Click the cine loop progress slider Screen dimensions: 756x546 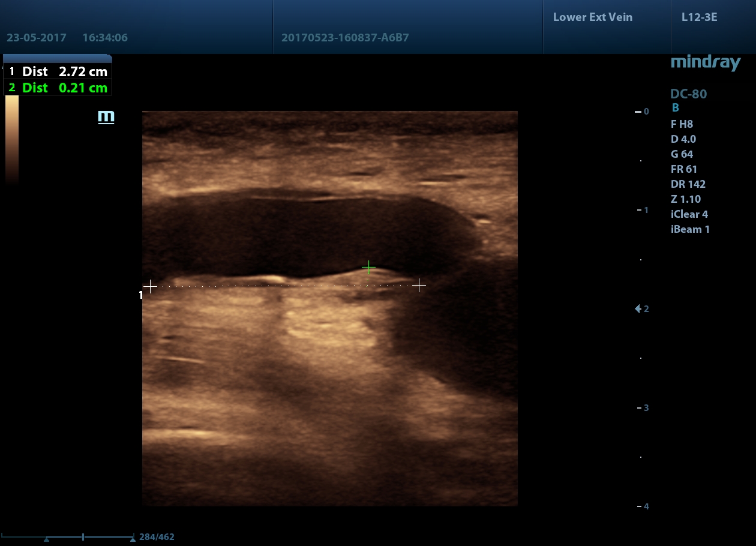(x=67, y=536)
